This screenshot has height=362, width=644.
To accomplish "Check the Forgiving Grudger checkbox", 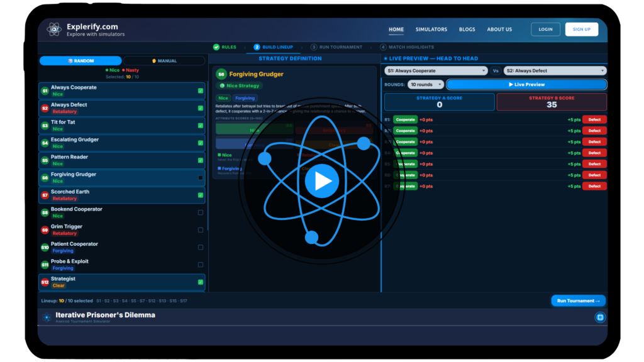I will coord(201,178).
